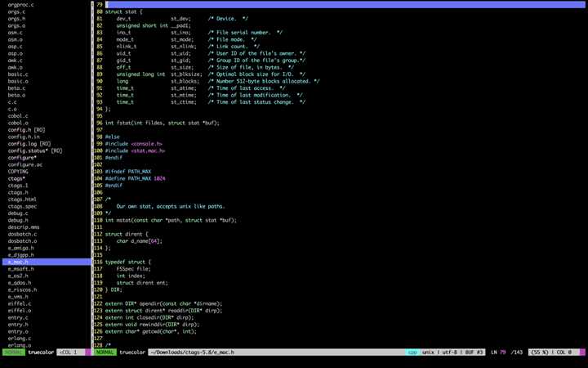Click the mstat function declaration
The width and height of the screenshot is (588, 368).
tap(171, 220)
